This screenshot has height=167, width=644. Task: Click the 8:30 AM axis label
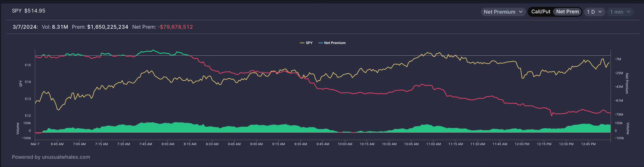(x=212, y=144)
